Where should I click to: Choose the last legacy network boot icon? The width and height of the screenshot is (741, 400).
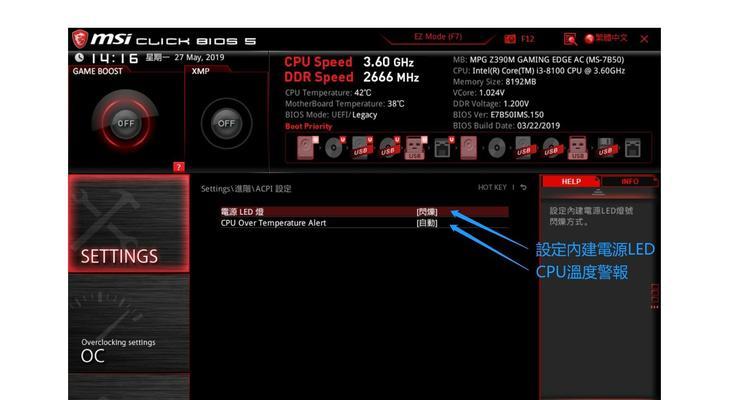tap(633, 148)
